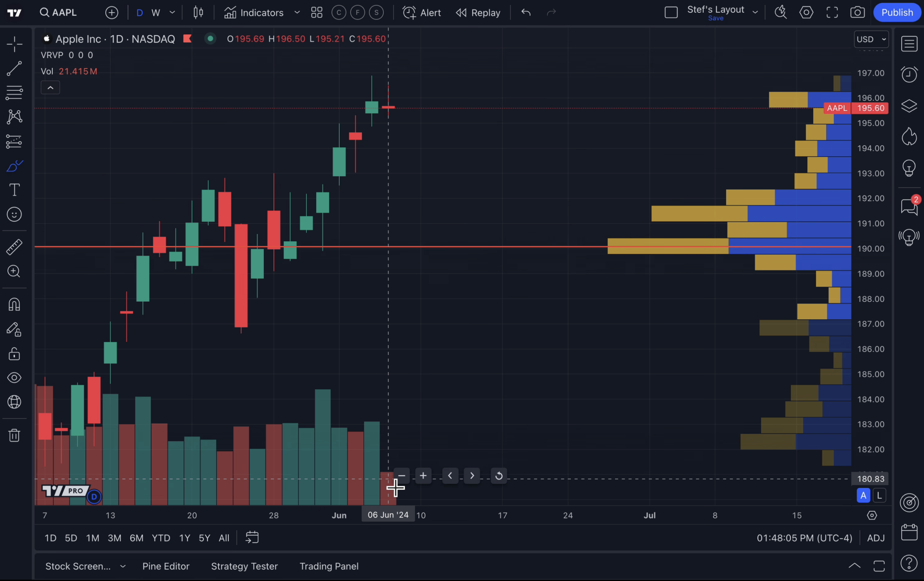Screen dimensions: 924x581
Task: Click the time zone clock 01:48:05 PM
Action: (804, 538)
